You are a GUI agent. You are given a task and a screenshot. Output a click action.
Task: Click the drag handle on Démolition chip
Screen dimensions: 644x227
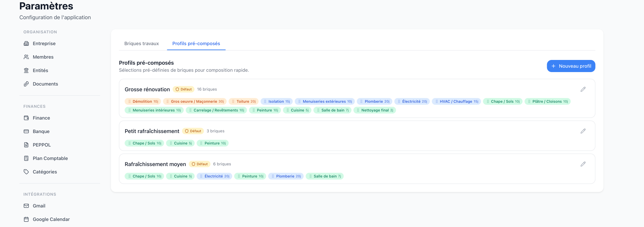pos(130,101)
